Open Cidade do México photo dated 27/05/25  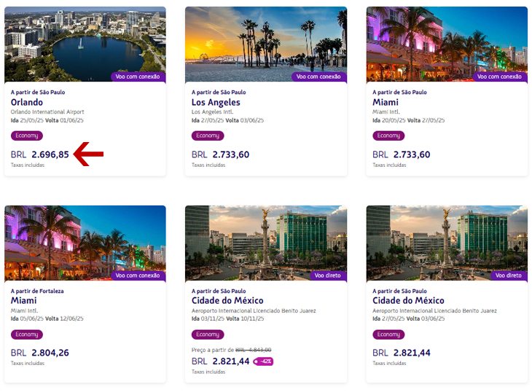pos(447,240)
